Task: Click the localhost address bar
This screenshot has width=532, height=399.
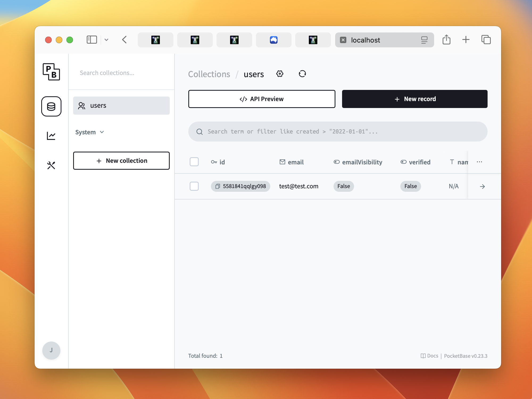Action: coord(385,40)
